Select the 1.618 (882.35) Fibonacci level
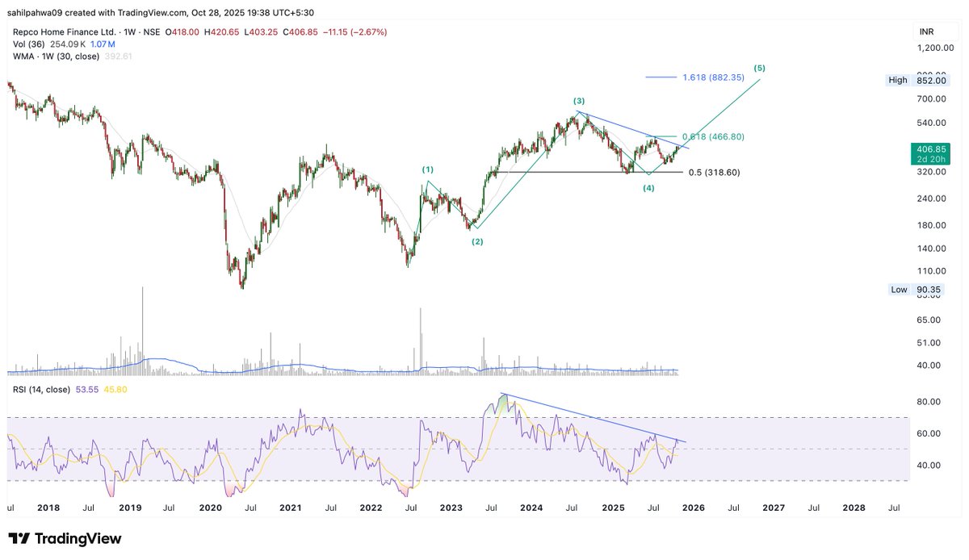The height and width of the screenshot is (560, 969). click(713, 77)
